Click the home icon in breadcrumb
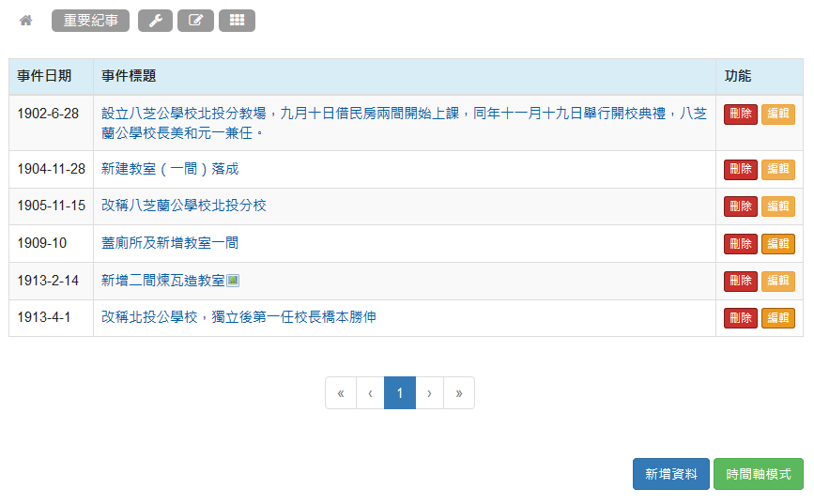Screen dimensions: 814x504 pos(26,21)
